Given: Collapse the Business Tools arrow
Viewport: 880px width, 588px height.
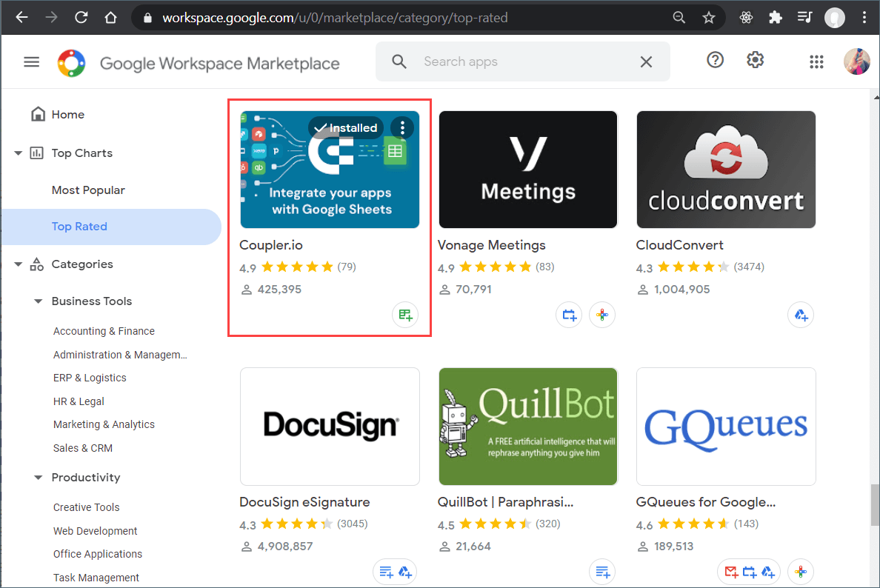Looking at the screenshot, I should tap(39, 301).
